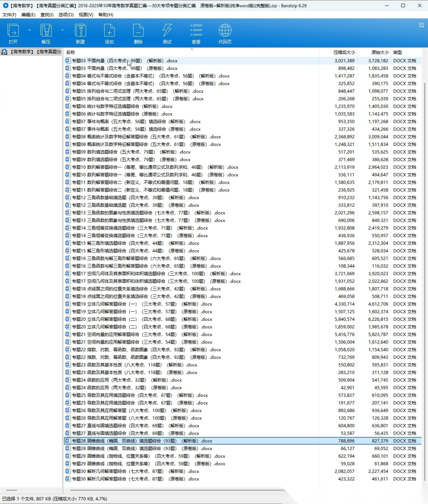Toggle view layout icon at top right
Viewport: 428px width, 504px height.
421,25
